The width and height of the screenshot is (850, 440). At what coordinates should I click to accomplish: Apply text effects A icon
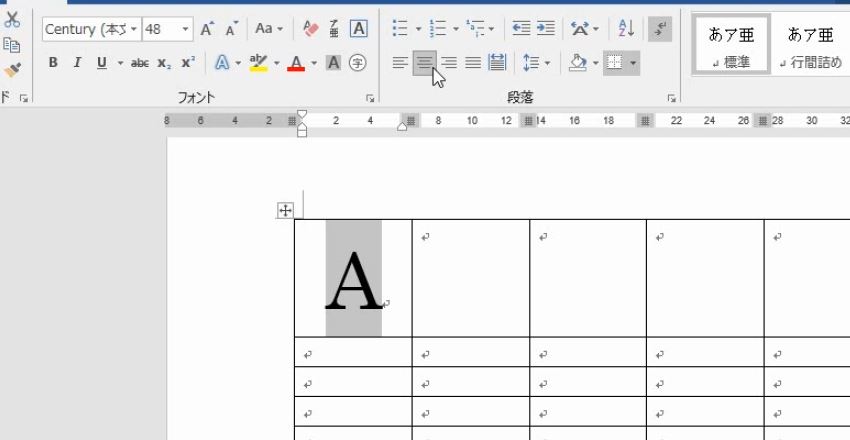(222, 63)
